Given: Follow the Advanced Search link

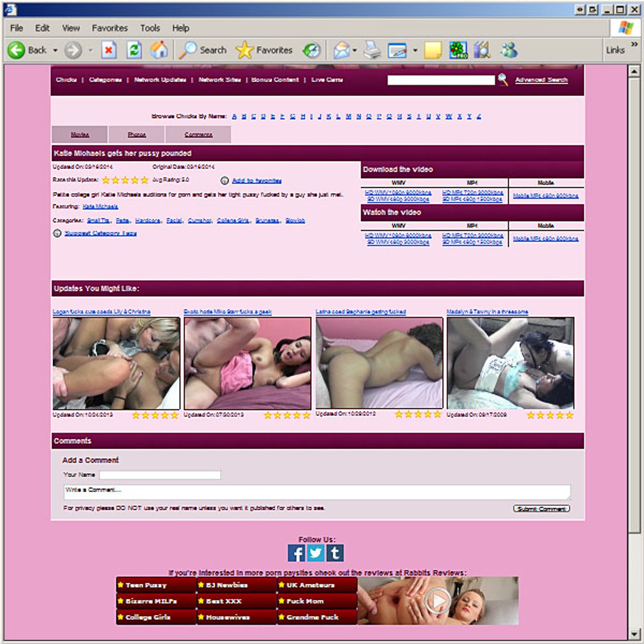Looking at the screenshot, I should click(x=541, y=80).
